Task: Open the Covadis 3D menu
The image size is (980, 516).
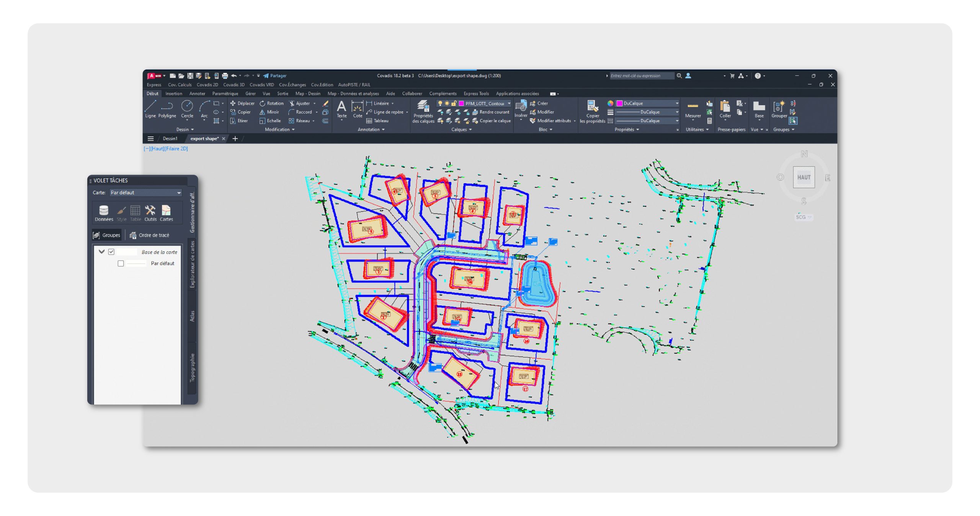Action: (234, 85)
